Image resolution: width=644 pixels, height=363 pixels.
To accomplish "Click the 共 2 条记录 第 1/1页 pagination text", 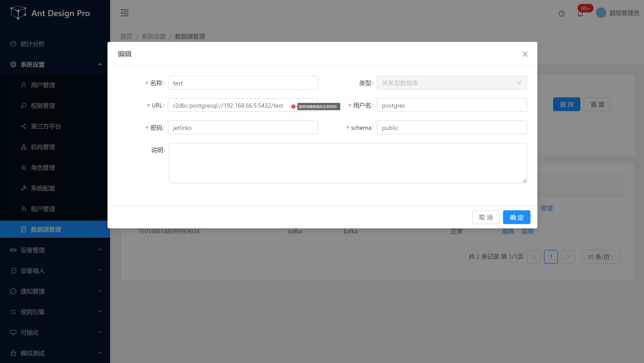I will coord(496,257).
